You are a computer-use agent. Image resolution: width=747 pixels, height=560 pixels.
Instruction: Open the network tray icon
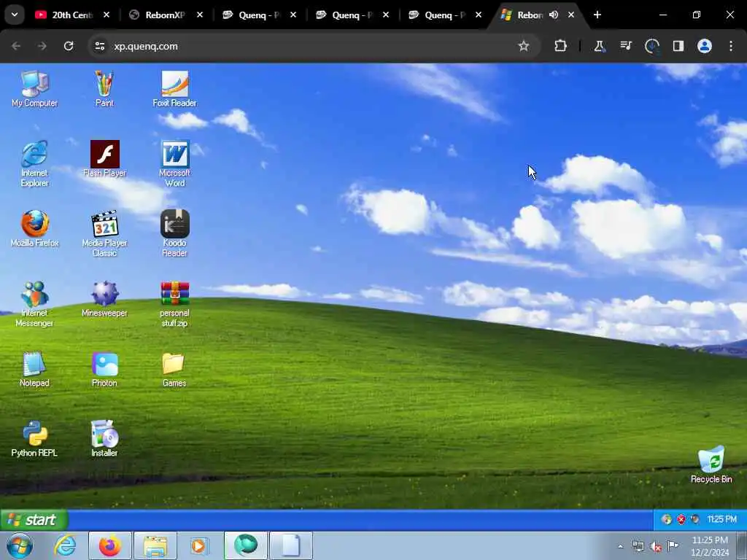tap(638, 547)
